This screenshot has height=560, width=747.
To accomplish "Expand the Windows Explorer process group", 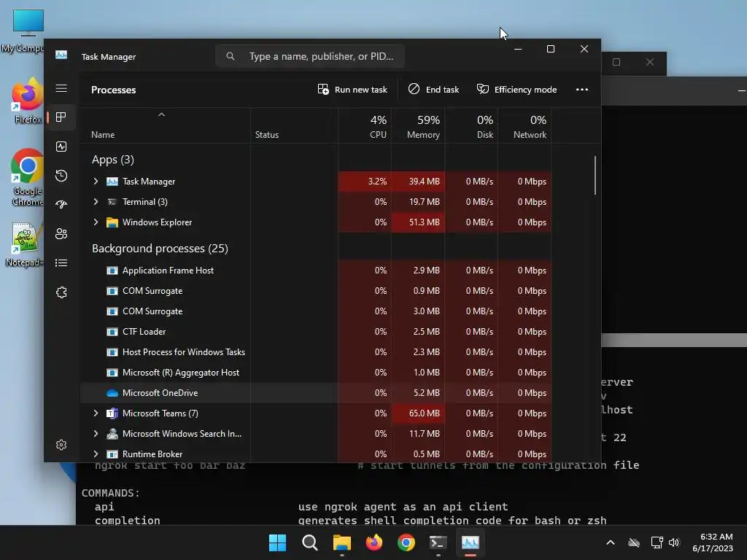I will (96, 222).
